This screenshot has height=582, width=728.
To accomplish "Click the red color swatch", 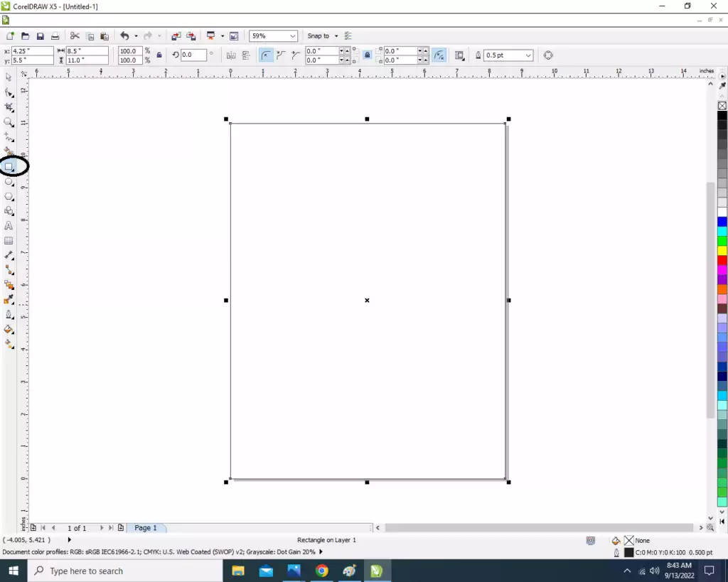I will (x=722, y=260).
